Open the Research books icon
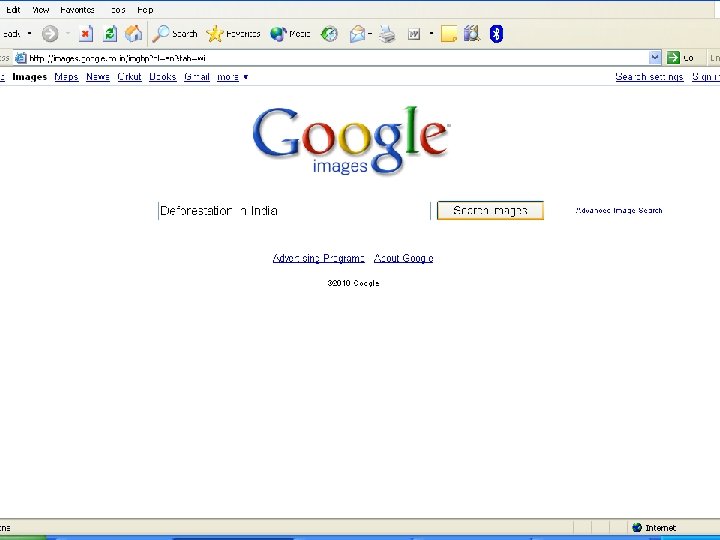Image resolution: width=720 pixels, height=540 pixels. pyautogui.click(x=472, y=34)
